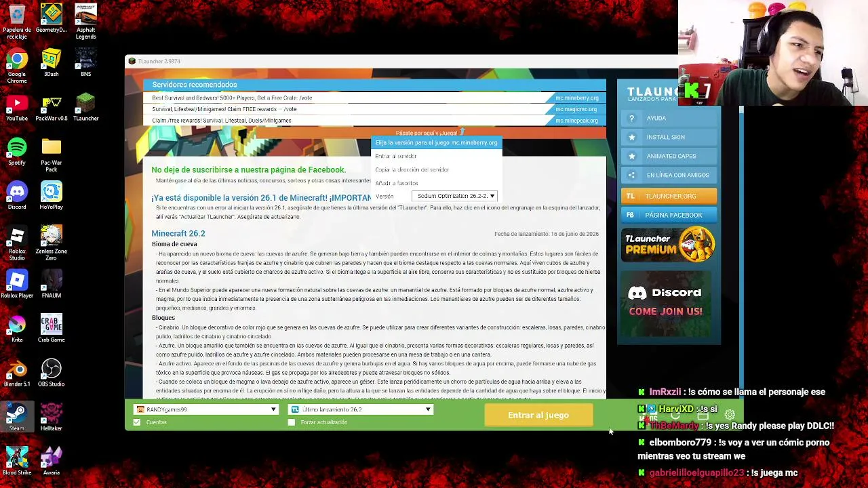This screenshot has height=488, width=868.
Task: Click the version 26.1 availability announcement heading
Action: pos(261,198)
